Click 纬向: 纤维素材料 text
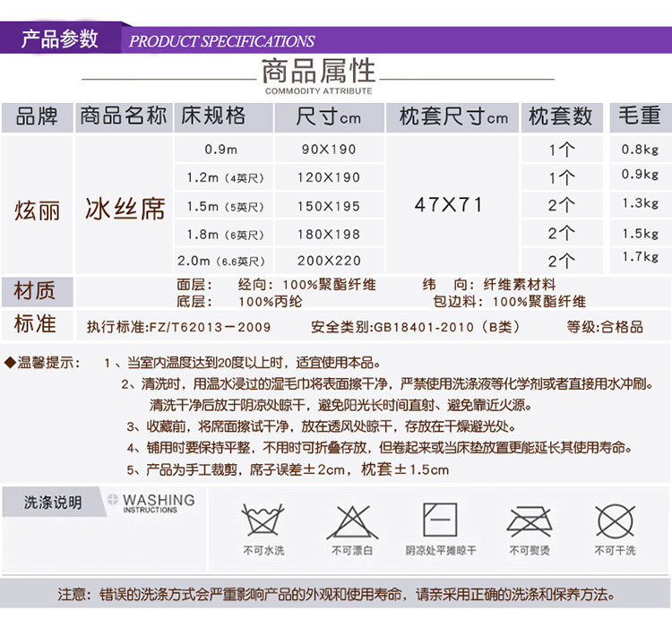The width and height of the screenshot is (672, 636). tap(489, 285)
